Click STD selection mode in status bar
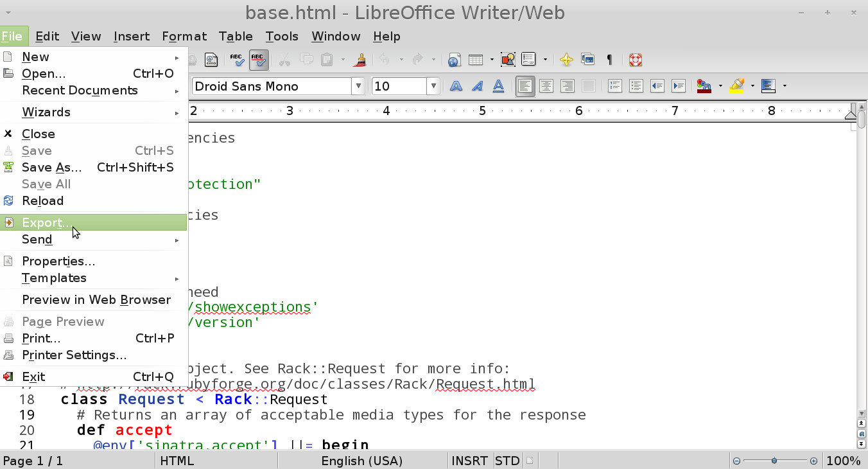 click(507, 461)
